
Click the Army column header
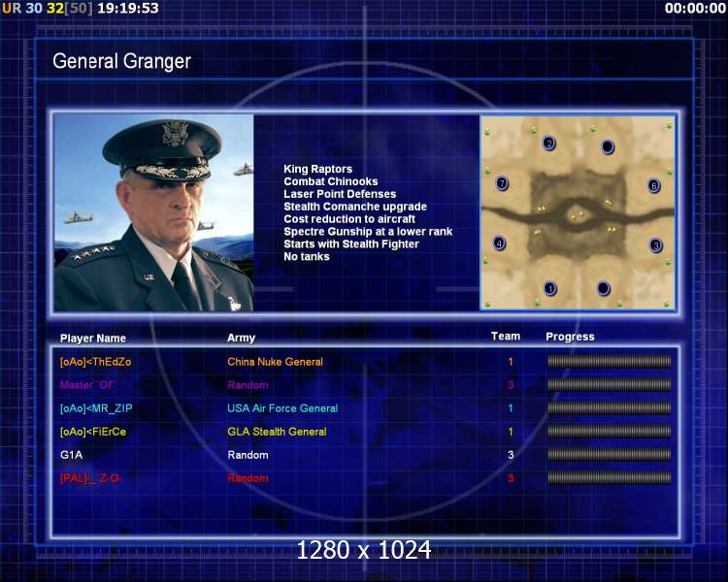point(241,338)
